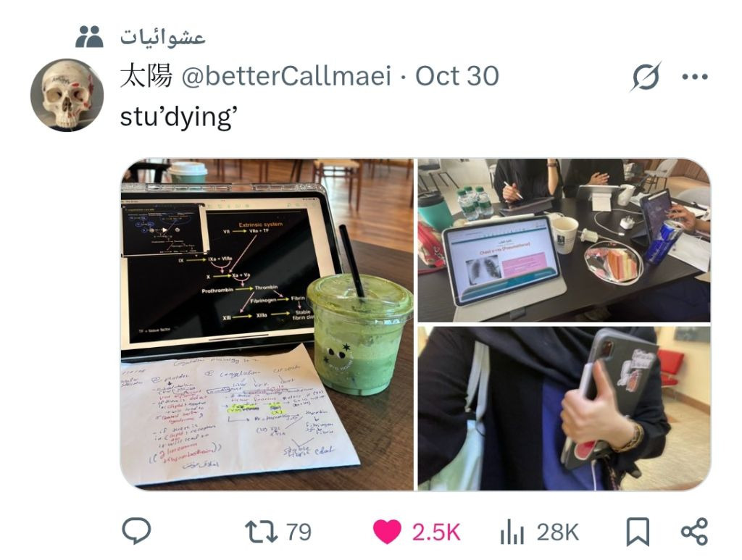Click the retweet arrows icon
This screenshot has height=560, width=742.
tap(261, 532)
